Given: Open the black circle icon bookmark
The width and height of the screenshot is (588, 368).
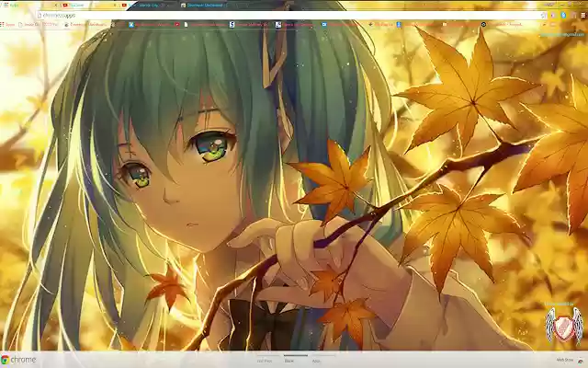Looking at the screenshot, I should tap(484, 25).
